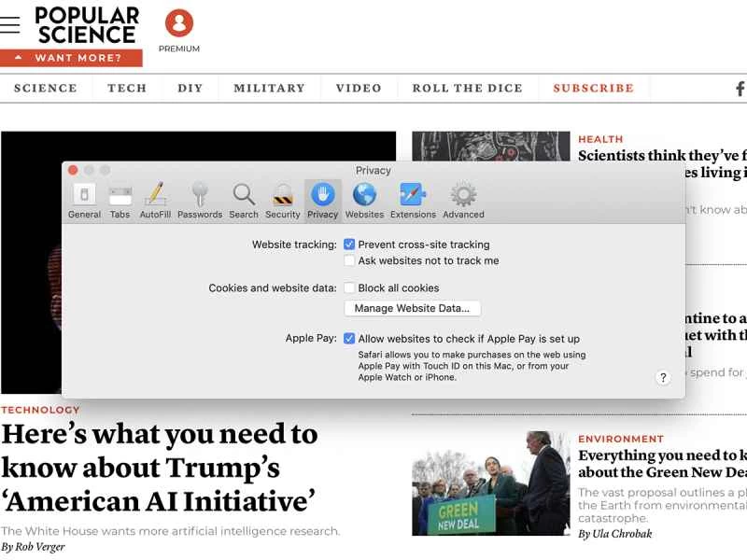
Task: Uncheck Allow websites to check Apple Pay
Action: click(x=349, y=339)
